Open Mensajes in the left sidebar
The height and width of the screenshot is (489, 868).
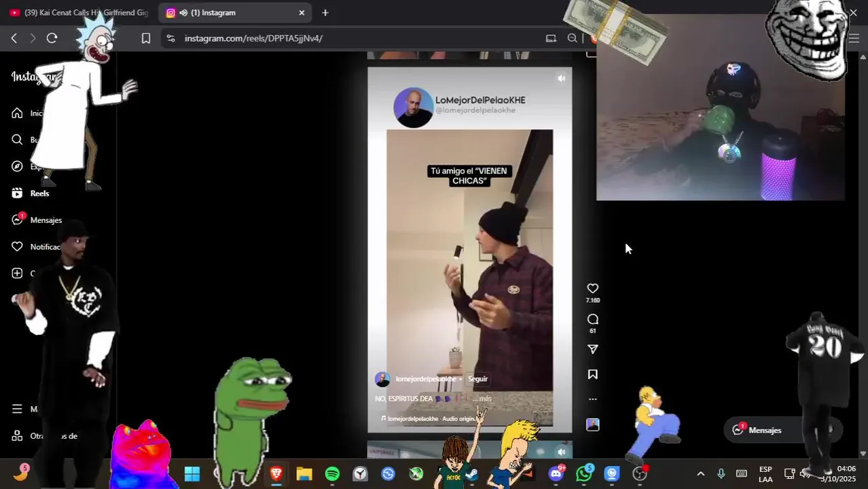tap(37, 220)
